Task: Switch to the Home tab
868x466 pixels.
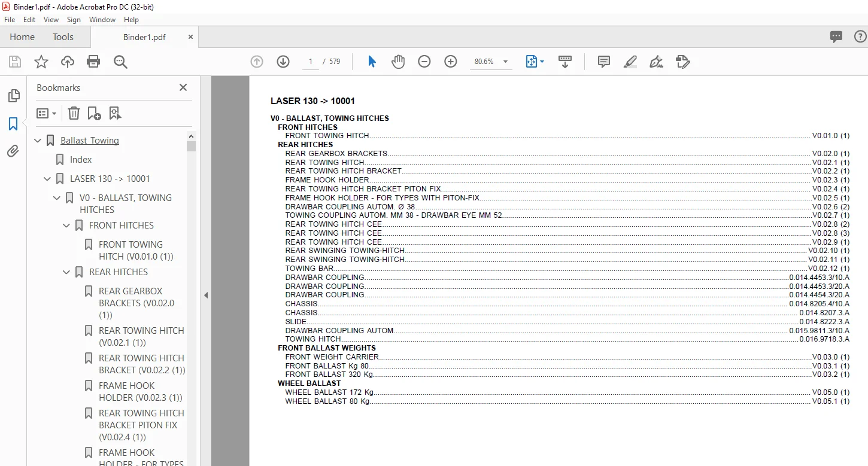Action: point(22,37)
